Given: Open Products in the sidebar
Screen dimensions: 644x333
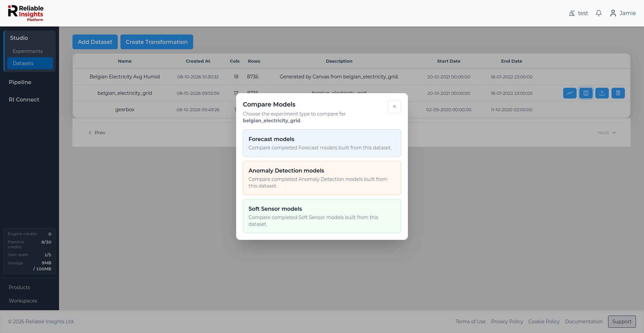Looking at the screenshot, I should [19, 287].
